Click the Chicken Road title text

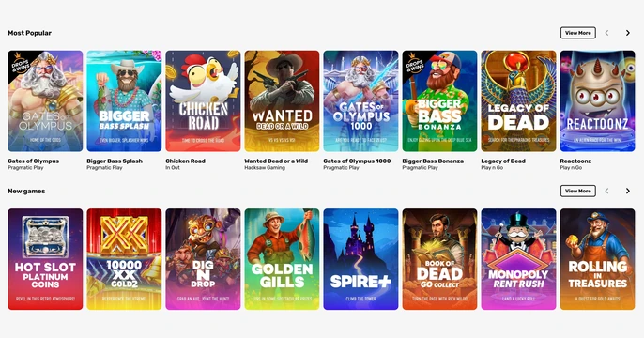[x=185, y=161]
